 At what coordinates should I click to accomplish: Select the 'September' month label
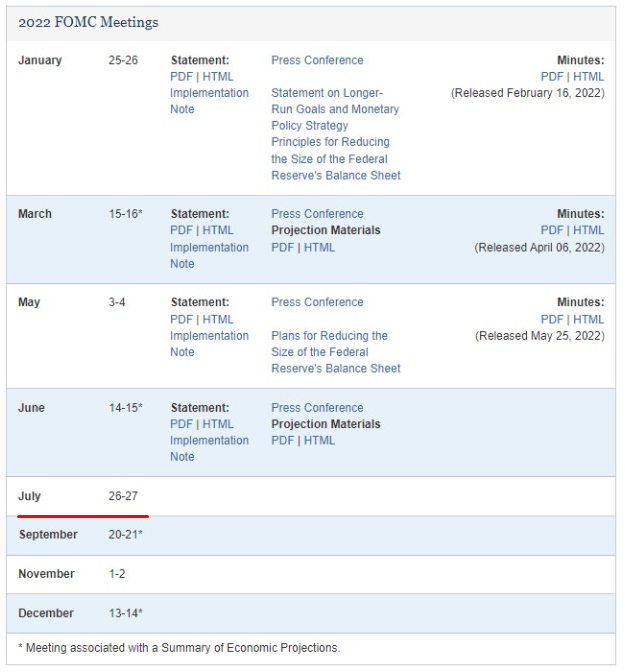[48, 535]
